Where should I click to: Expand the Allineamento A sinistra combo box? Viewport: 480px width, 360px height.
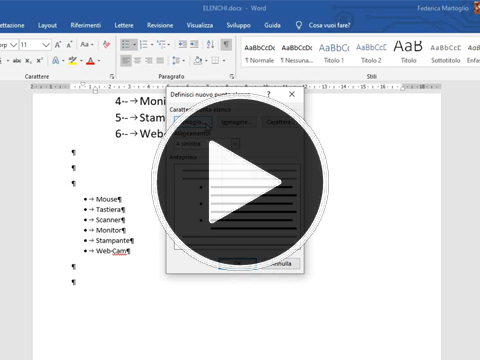[207, 144]
